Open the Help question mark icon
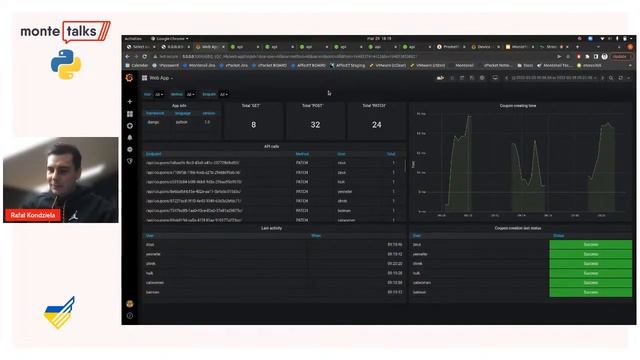Viewport: 640px width, 360px height. 130,316
